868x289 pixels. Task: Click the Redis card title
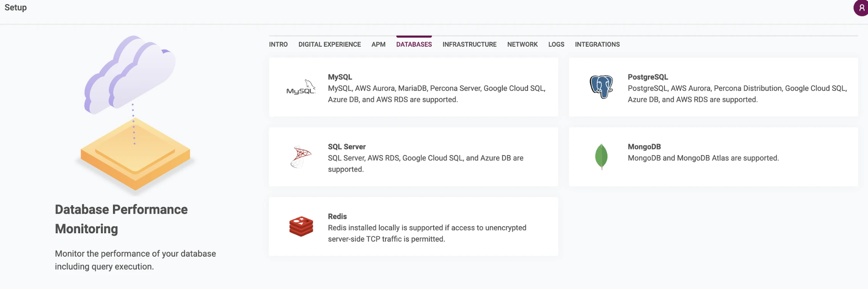coord(337,216)
